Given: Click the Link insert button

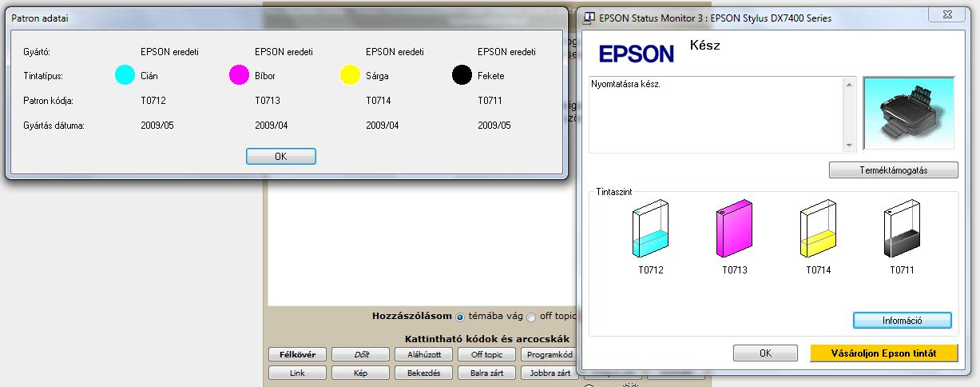Looking at the screenshot, I should 297,373.
